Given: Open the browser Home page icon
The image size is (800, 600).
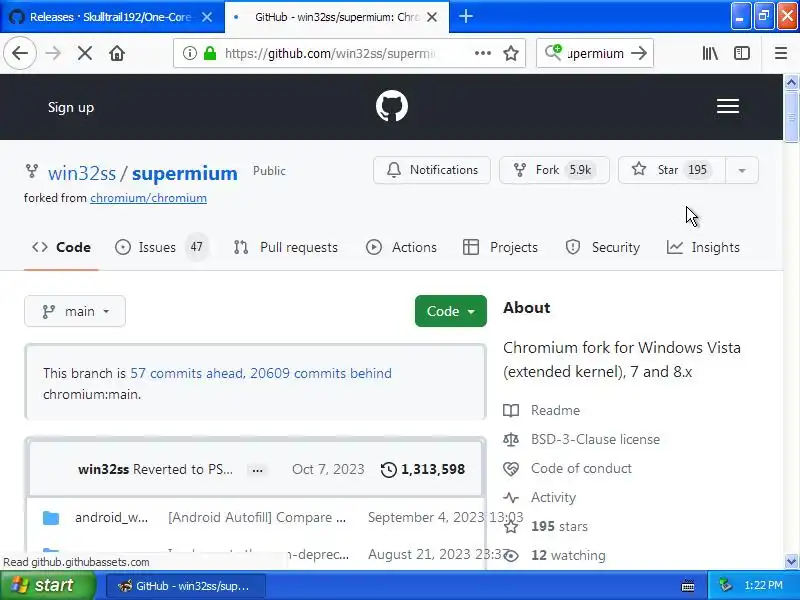Looking at the screenshot, I should click(x=117, y=53).
